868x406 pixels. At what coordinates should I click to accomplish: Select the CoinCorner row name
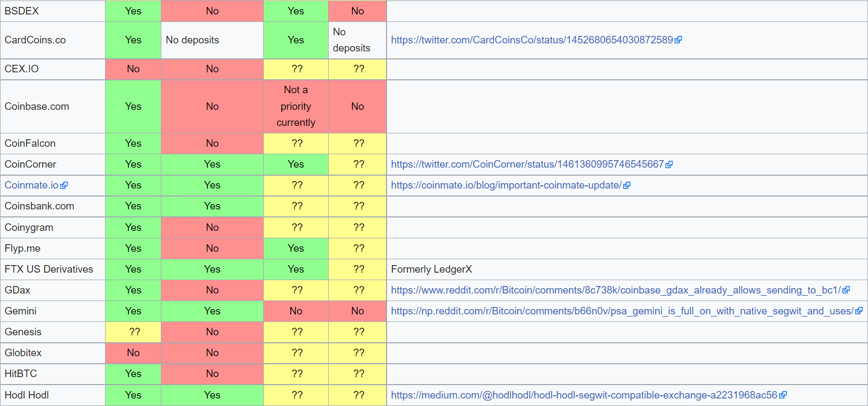click(30, 164)
